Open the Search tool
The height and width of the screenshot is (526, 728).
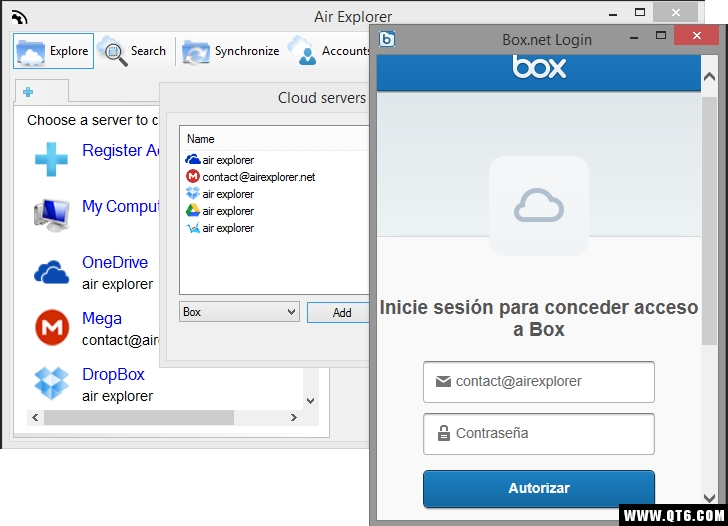pyautogui.click(x=134, y=51)
